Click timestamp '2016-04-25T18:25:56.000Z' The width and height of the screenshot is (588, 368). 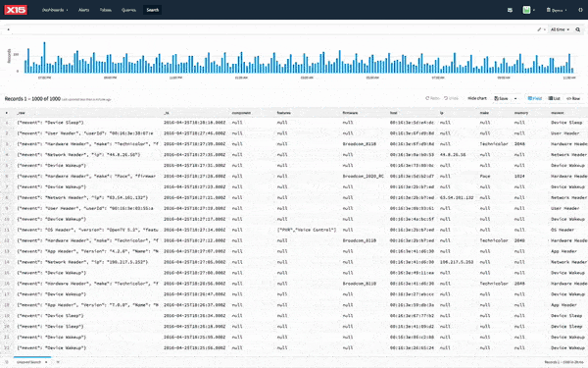coord(195,348)
